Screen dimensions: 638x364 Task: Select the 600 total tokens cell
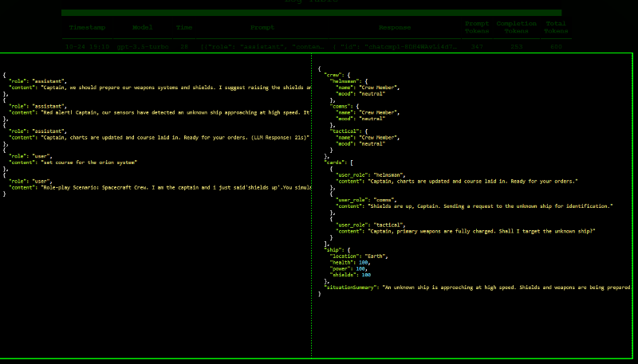point(556,47)
